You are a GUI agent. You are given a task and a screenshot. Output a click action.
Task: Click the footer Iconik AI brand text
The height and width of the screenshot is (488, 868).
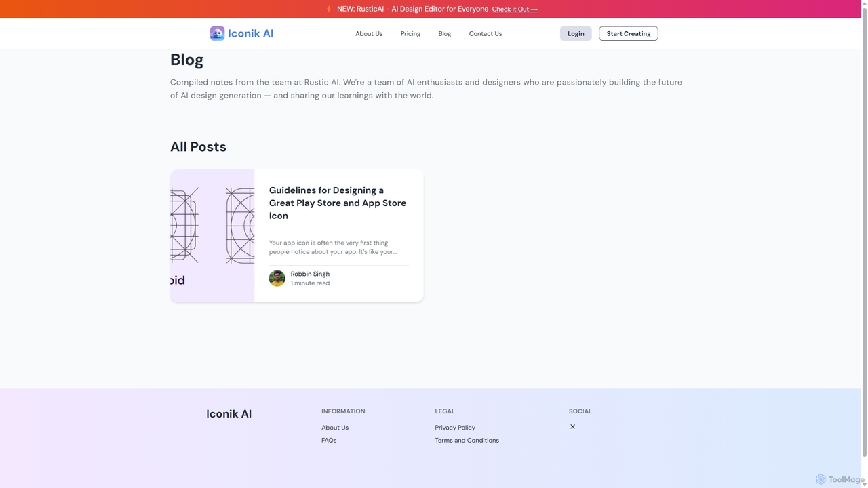[x=229, y=414]
